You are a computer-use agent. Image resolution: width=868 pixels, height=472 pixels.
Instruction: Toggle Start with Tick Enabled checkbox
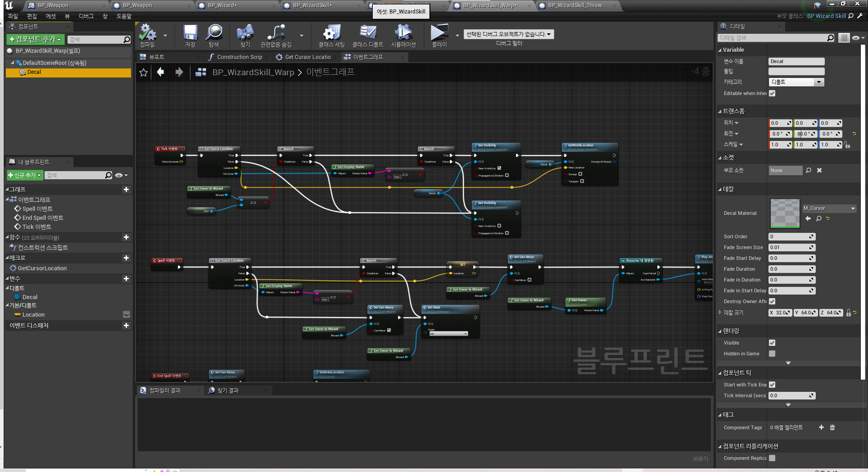pyautogui.click(x=772, y=385)
